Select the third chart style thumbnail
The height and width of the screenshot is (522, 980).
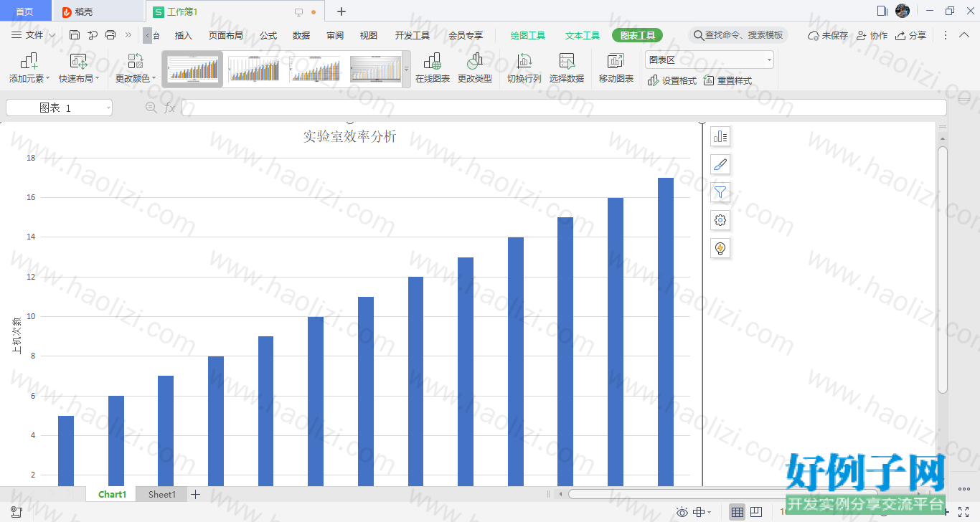pyautogui.click(x=314, y=70)
